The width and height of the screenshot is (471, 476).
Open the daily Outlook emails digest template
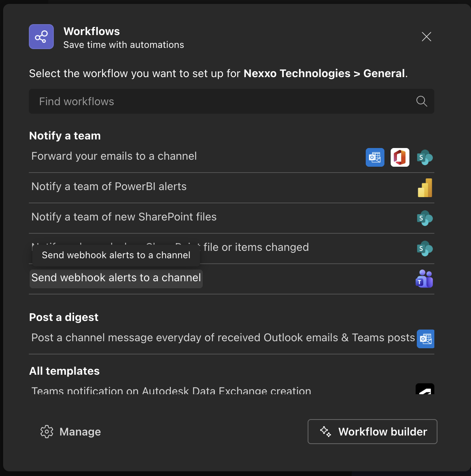point(223,338)
